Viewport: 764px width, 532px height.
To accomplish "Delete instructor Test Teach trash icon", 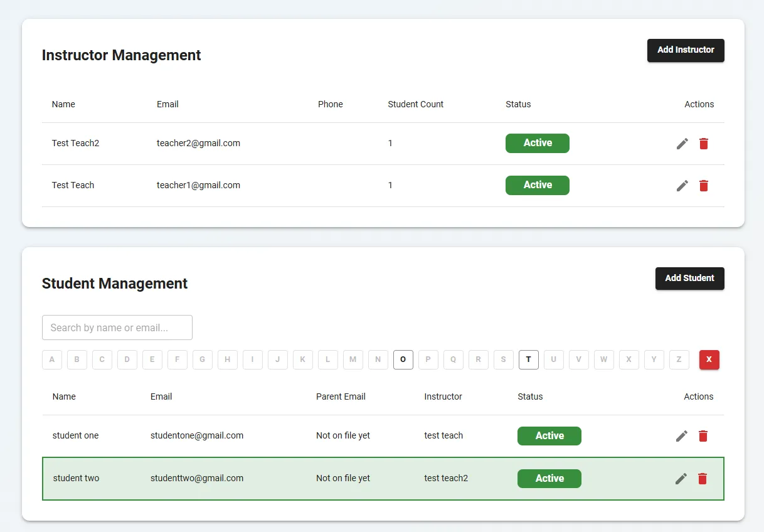I will pos(704,186).
